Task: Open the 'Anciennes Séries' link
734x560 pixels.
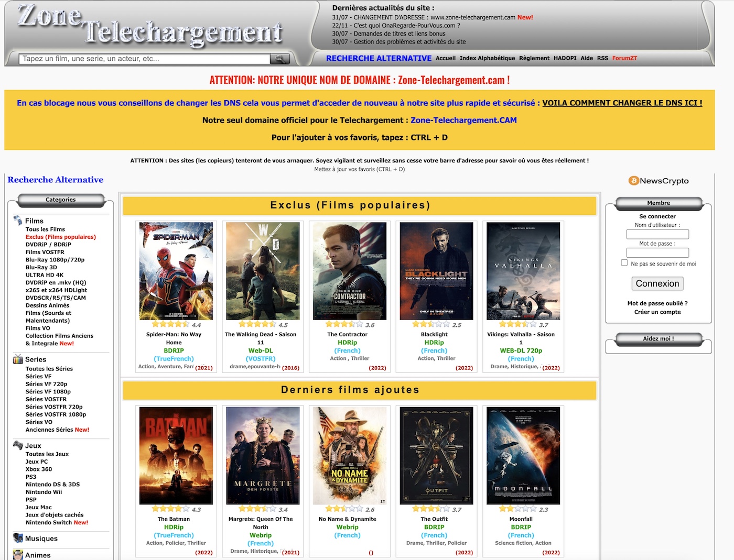Action: [49, 430]
